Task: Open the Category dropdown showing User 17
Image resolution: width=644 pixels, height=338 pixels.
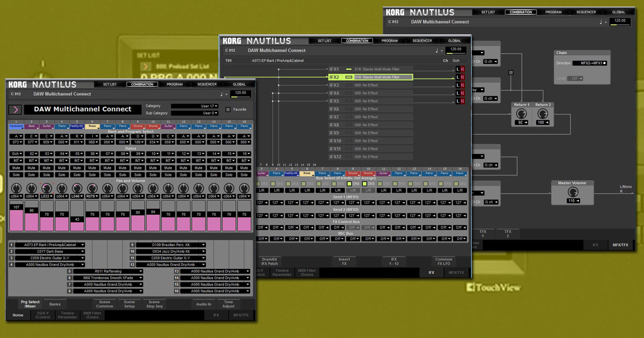Action: pos(195,106)
